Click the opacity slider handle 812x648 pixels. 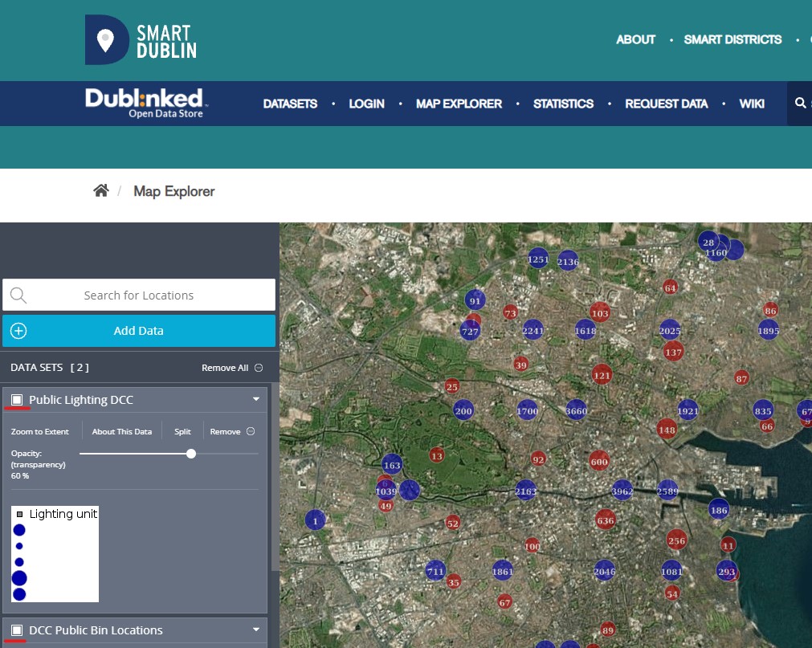191,454
